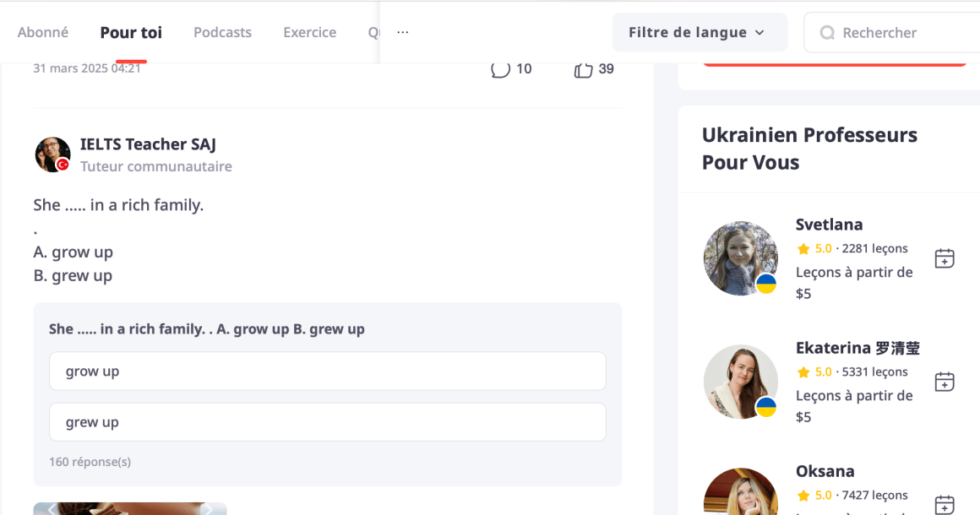Viewport: 980px width, 515px height.
Task: Open the Podcasts tab
Action: (222, 33)
